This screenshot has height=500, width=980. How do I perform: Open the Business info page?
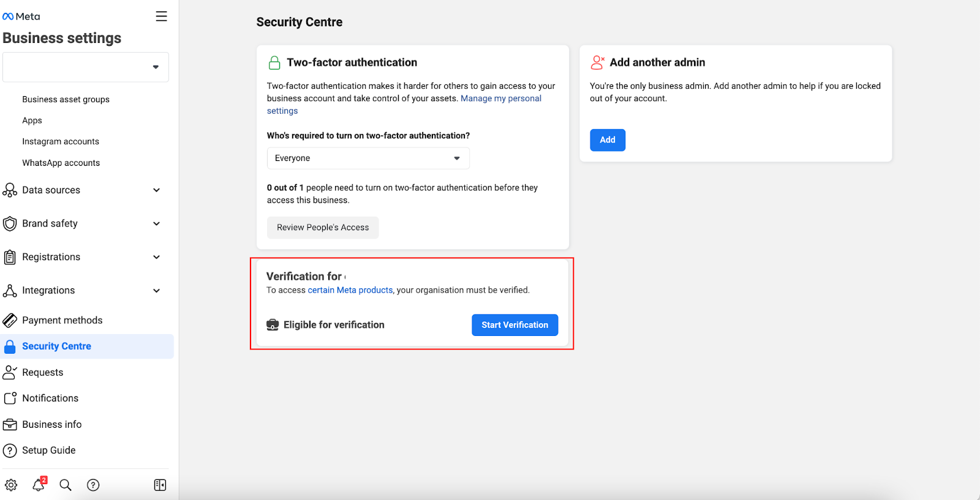point(51,424)
